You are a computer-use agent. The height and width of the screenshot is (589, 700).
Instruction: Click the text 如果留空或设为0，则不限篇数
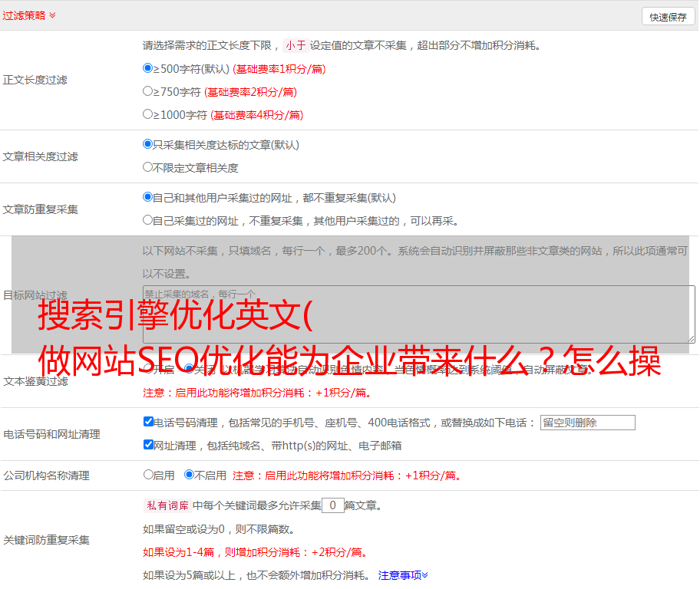(x=219, y=529)
